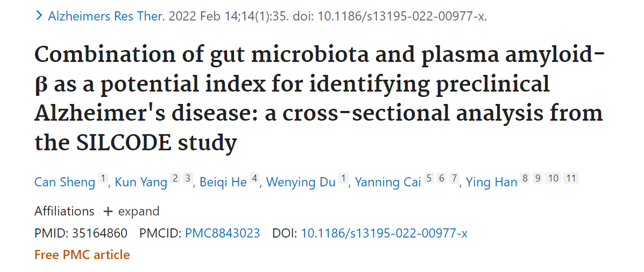Select author Yanning Cai
This screenshot has height=272, width=644.
[x=387, y=182]
